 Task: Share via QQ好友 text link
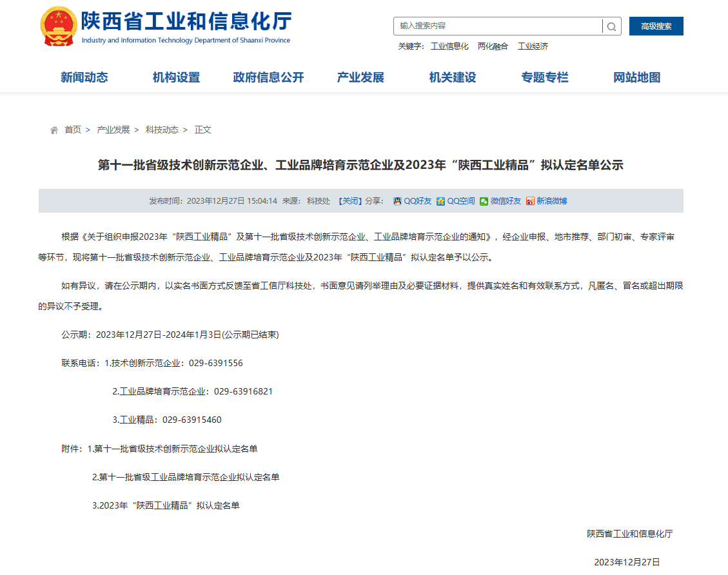(x=417, y=201)
